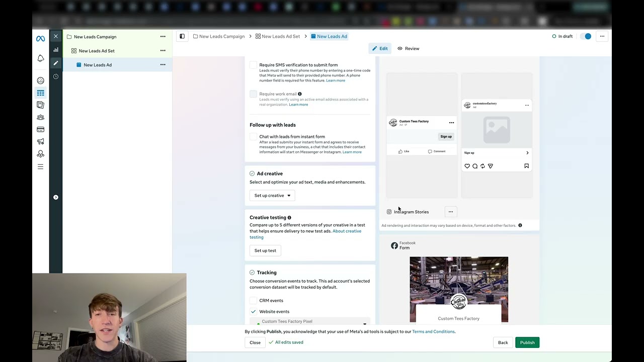
Task: Open the account overview gauge icon
Action: click(40, 80)
